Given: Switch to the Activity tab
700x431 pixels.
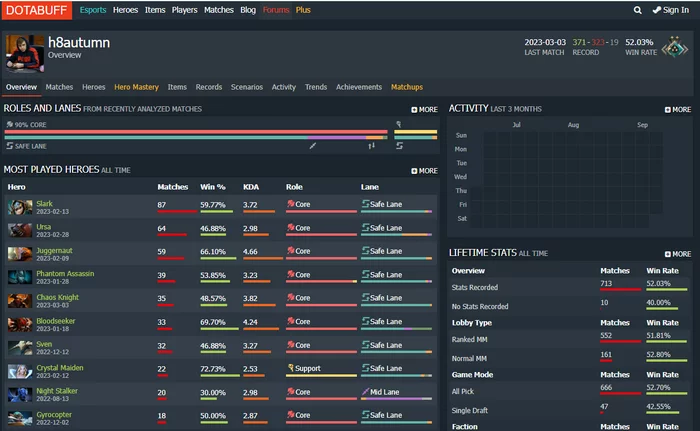Looking at the screenshot, I should pyautogui.click(x=283, y=87).
